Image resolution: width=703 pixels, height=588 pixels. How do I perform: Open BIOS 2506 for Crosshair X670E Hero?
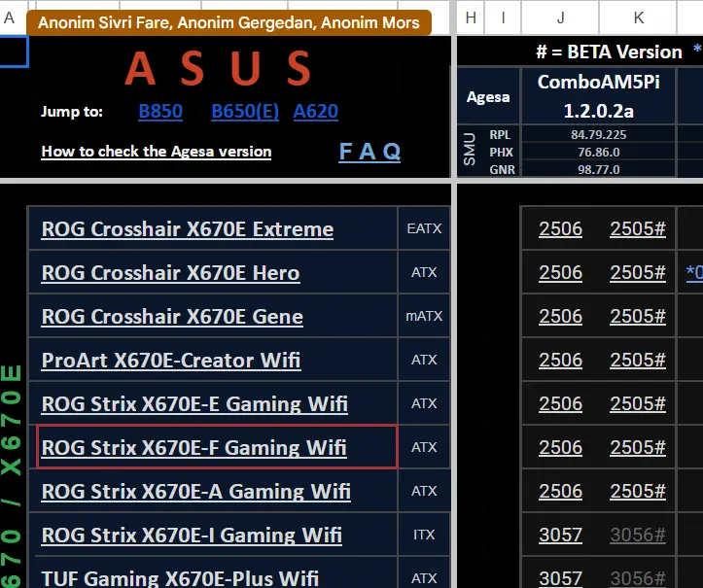(x=560, y=272)
